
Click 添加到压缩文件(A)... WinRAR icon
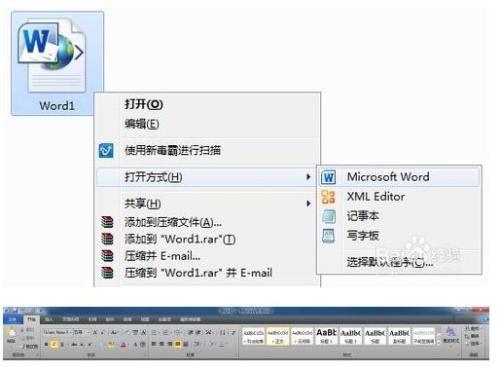[x=107, y=222]
